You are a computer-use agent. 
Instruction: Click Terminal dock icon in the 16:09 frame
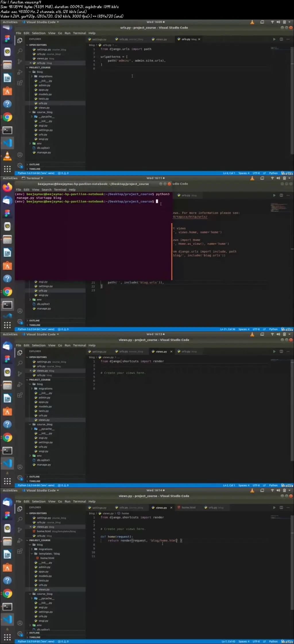pyautogui.click(x=7, y=130)
